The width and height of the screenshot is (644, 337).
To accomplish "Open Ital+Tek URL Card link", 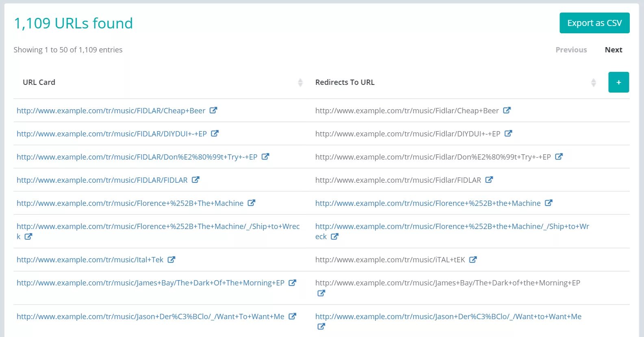I will [90, 260].
